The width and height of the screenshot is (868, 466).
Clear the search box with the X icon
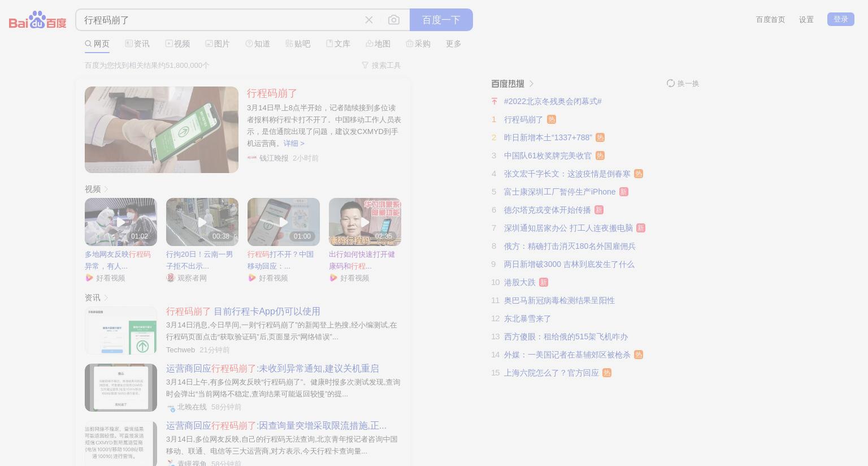pyautogui.click(x=369, y=20)
